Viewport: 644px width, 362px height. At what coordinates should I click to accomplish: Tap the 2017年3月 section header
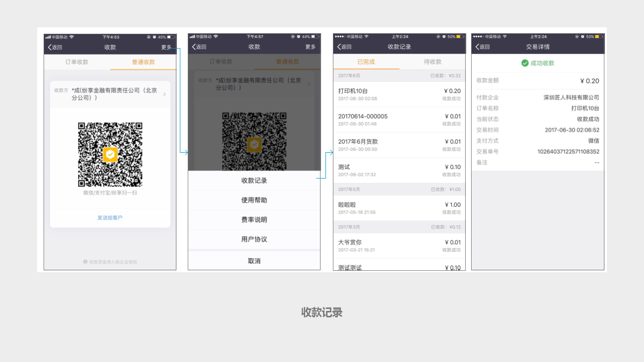(x=399, y=227)
